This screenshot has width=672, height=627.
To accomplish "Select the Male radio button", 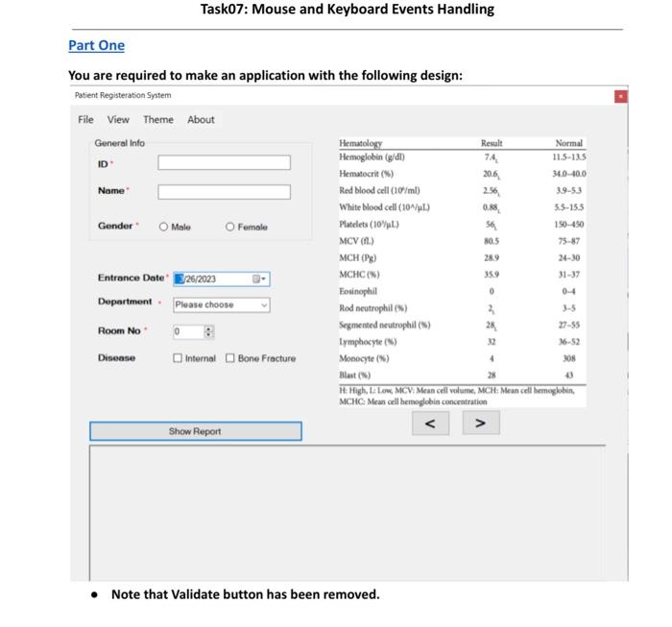I will pyautogui.click(x=163, y=227).
